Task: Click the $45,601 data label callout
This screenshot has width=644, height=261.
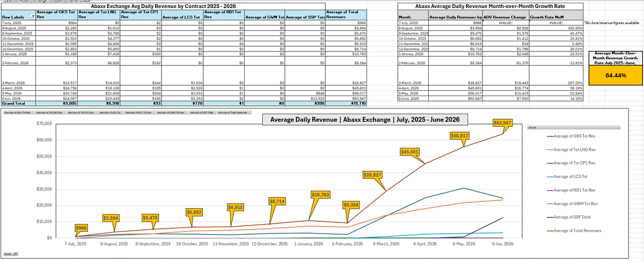Action: click(411, 153)
